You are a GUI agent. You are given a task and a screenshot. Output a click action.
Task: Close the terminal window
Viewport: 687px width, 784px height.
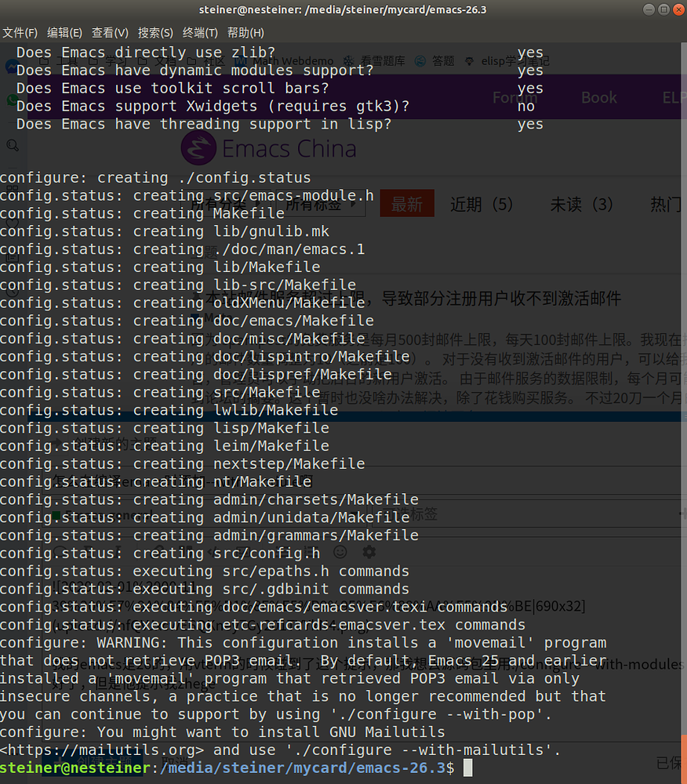[x=678, y=9]
